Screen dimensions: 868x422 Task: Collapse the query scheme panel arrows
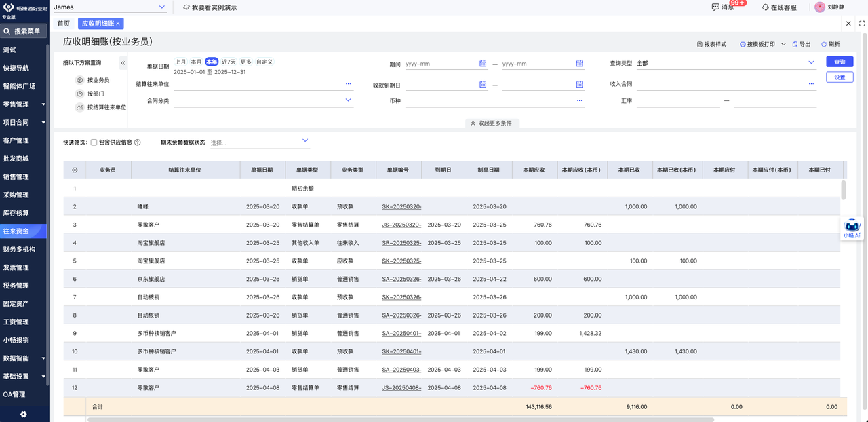[123, 63]
